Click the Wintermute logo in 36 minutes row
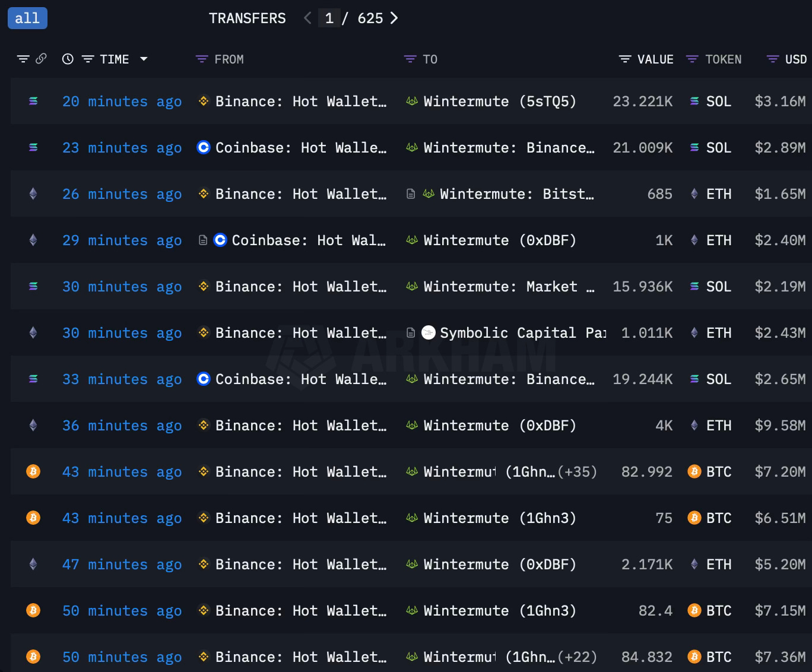 (x=412, y=426)
